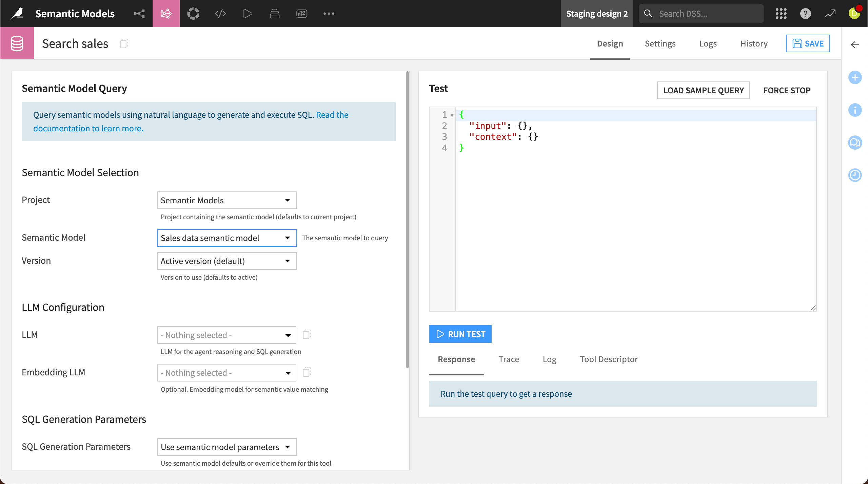Click the RUN TEST button
Image resolution: width=868 pixels, height=484 pixels.
[460, 334]
